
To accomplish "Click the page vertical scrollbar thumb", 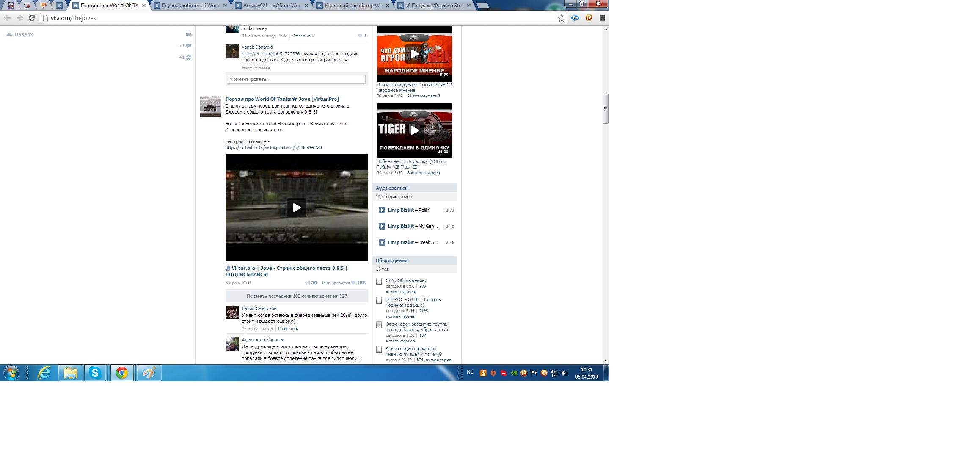I will [606, 109].
